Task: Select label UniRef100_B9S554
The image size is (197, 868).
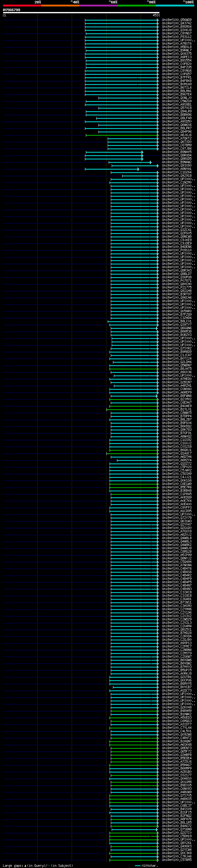Action: tap(176, 61)
